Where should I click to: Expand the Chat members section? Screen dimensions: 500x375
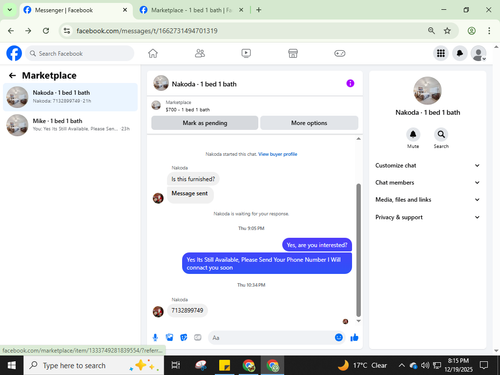tap(428, 183)
